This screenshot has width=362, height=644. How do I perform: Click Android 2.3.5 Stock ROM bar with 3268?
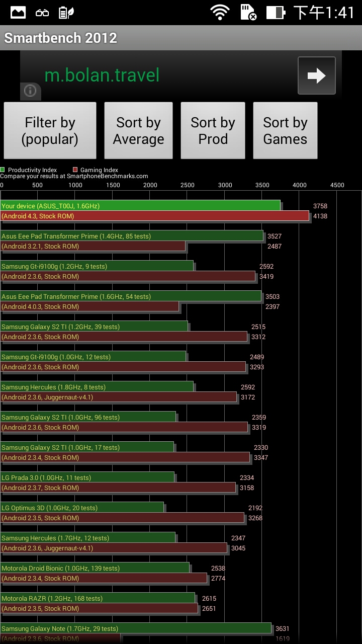click(122, 518)
